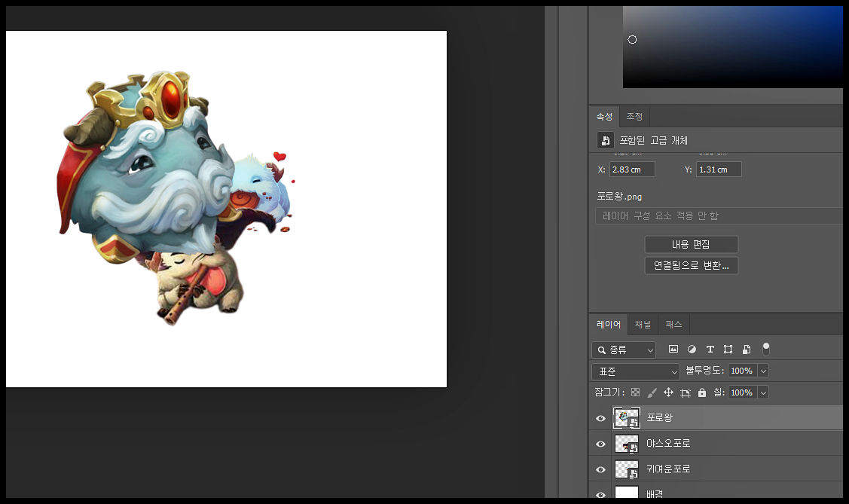
Task: Click the 야스오포로 layer thumbnail
Action: tap(627, 444)
